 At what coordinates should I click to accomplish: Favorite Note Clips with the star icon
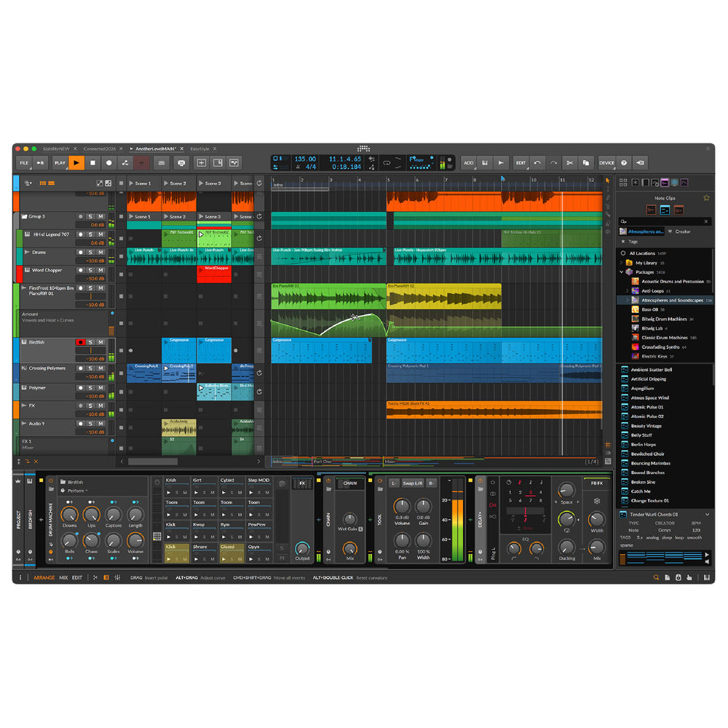click(x=706, y=198)
